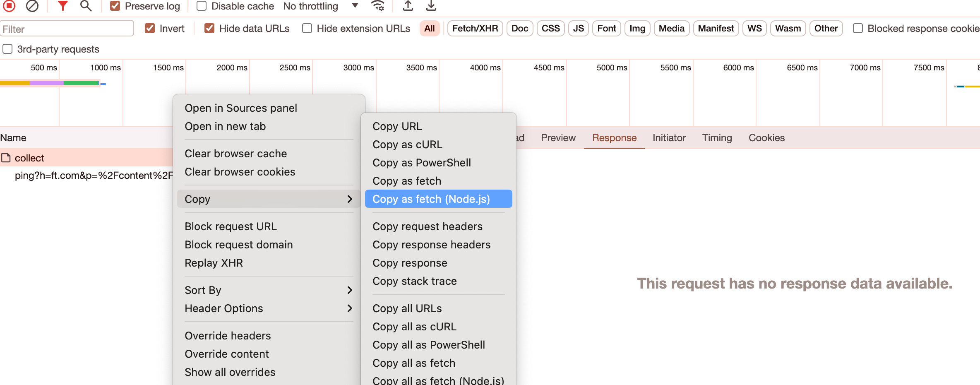
Task: Filter requests by Media type
Action: click(672, 29)
